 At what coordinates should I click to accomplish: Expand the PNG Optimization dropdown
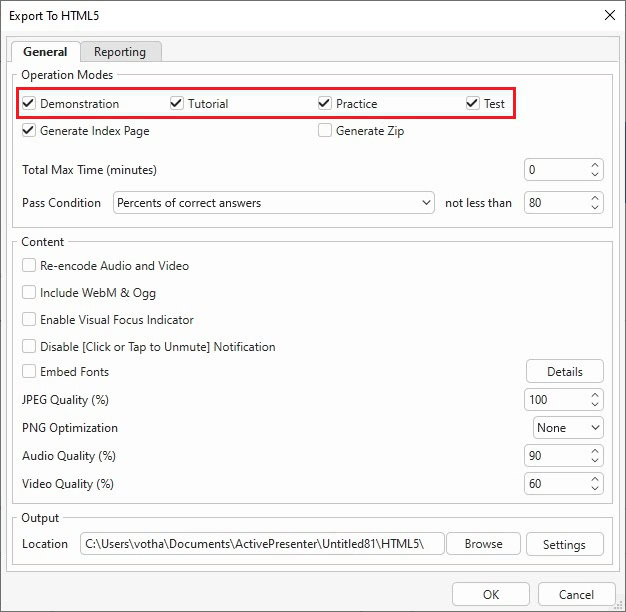(x=568, y=428)
